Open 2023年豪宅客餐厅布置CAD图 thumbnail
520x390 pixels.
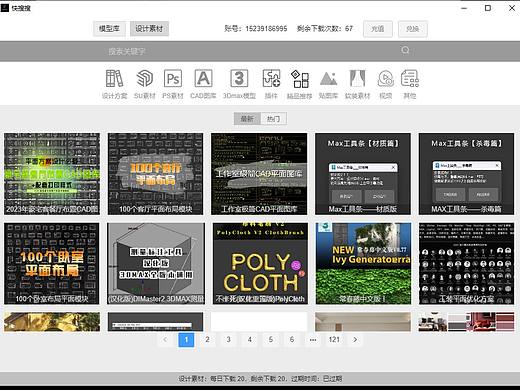click(52, 174)
